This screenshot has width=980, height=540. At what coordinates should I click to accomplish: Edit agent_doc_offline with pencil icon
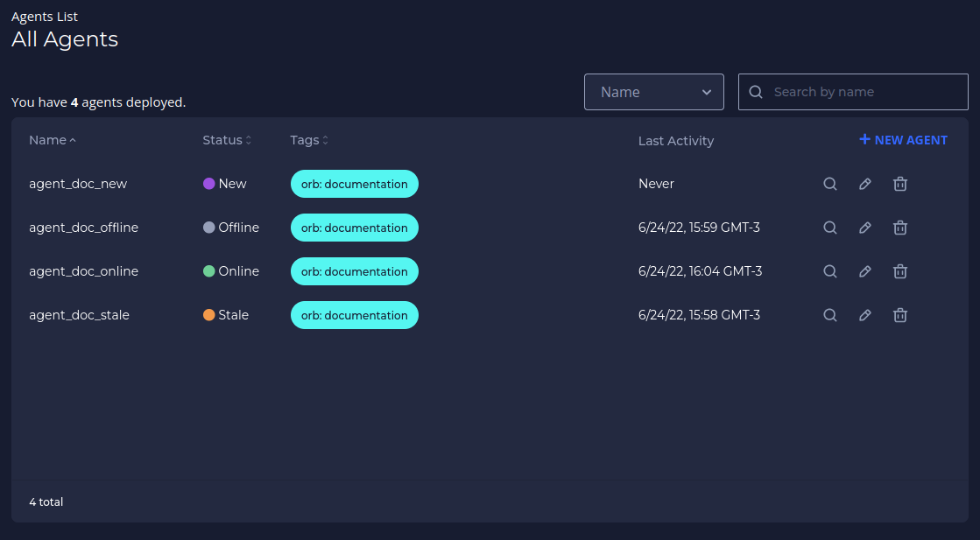click(865, 228)
